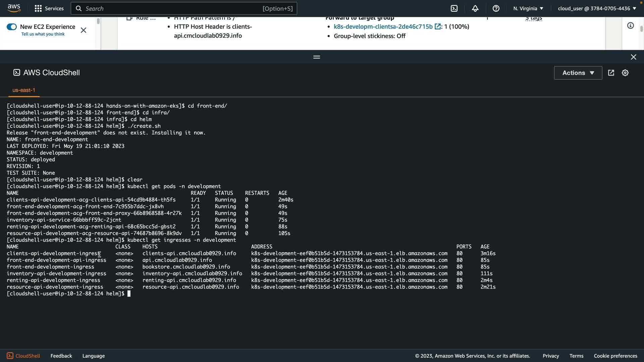
Task: Open the cloud_user account menu dropdown
Action: (597, 8)
